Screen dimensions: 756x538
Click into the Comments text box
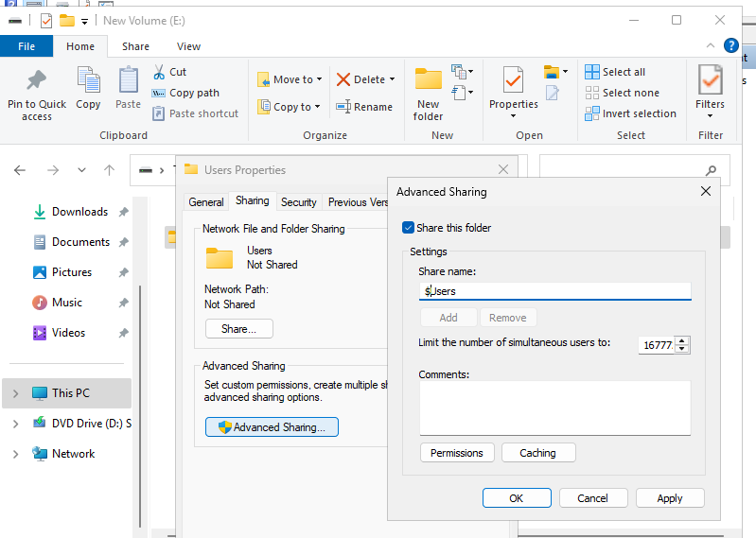click(554, 408)
